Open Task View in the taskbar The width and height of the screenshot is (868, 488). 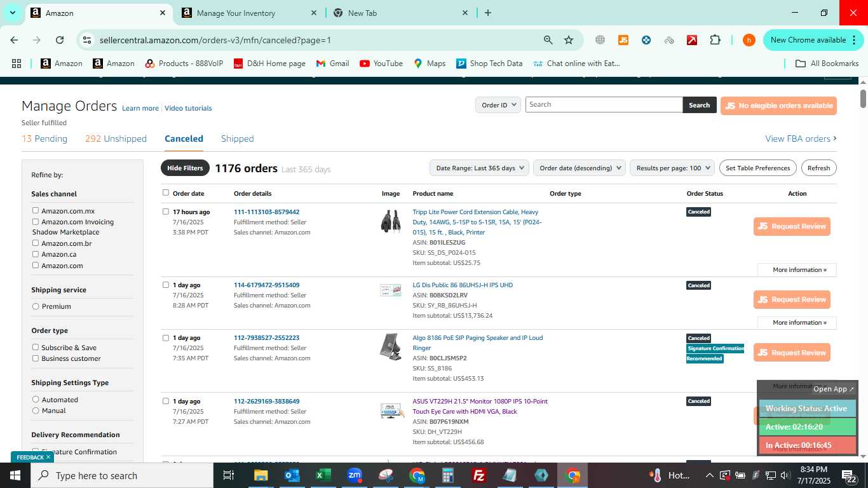pyautogui.click(x=229, y=475)
